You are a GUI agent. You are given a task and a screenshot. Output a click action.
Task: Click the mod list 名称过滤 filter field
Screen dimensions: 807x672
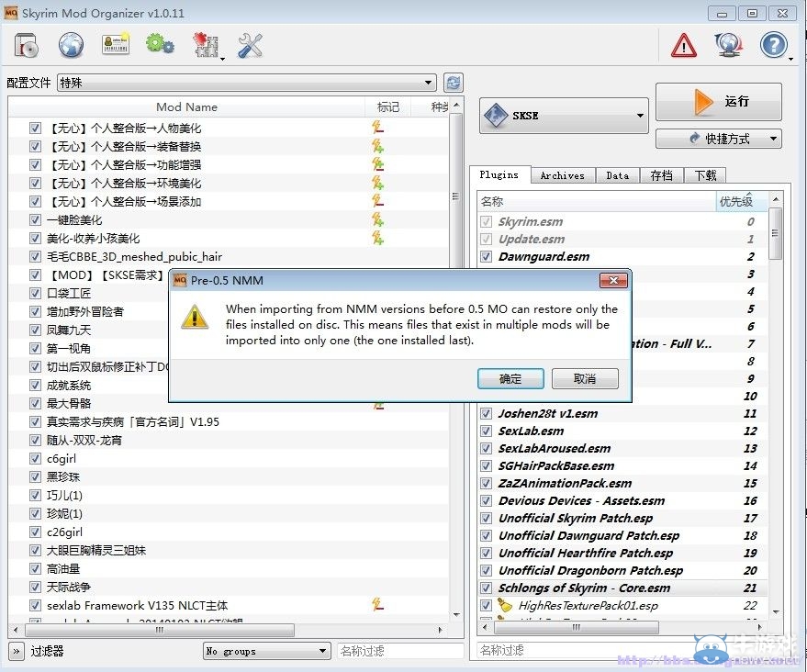(400, 651)
